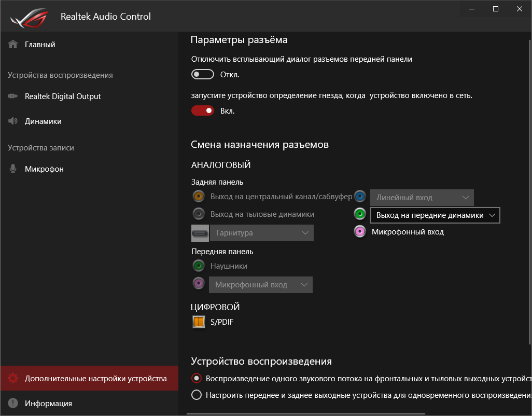The width and height of the screenshot is (532, 416).
Task: Open the front panel Микрофонный вход dropdown
Action: [260, 285]
